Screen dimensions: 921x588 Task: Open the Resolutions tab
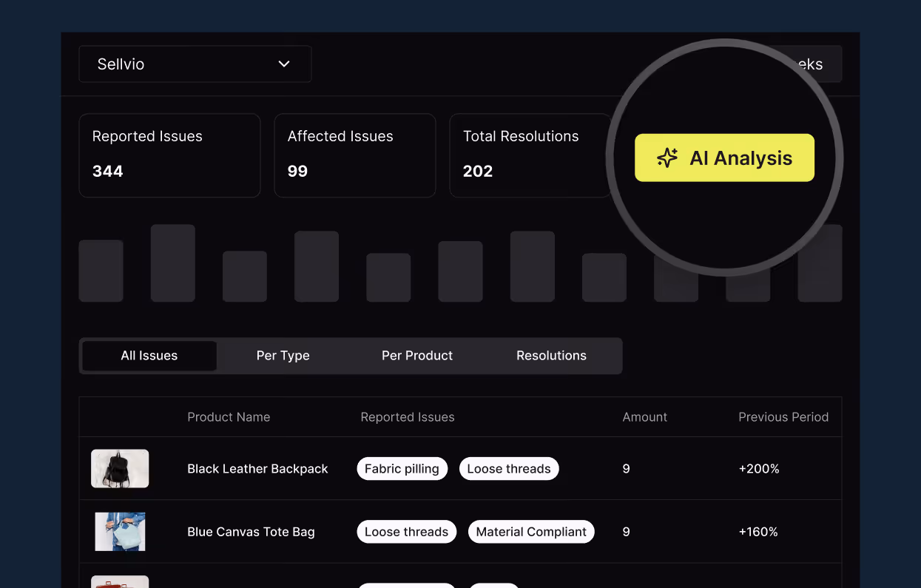click(x=551, y=356)
